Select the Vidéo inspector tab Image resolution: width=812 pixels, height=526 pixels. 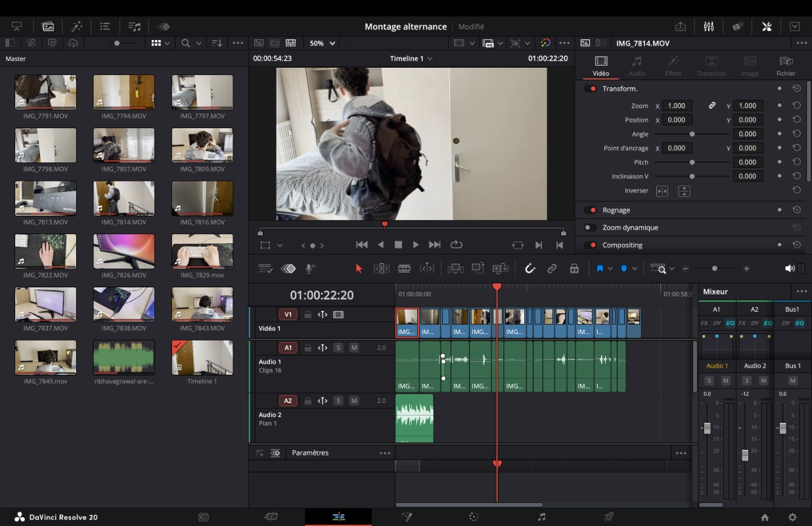(x=601, y=66)
